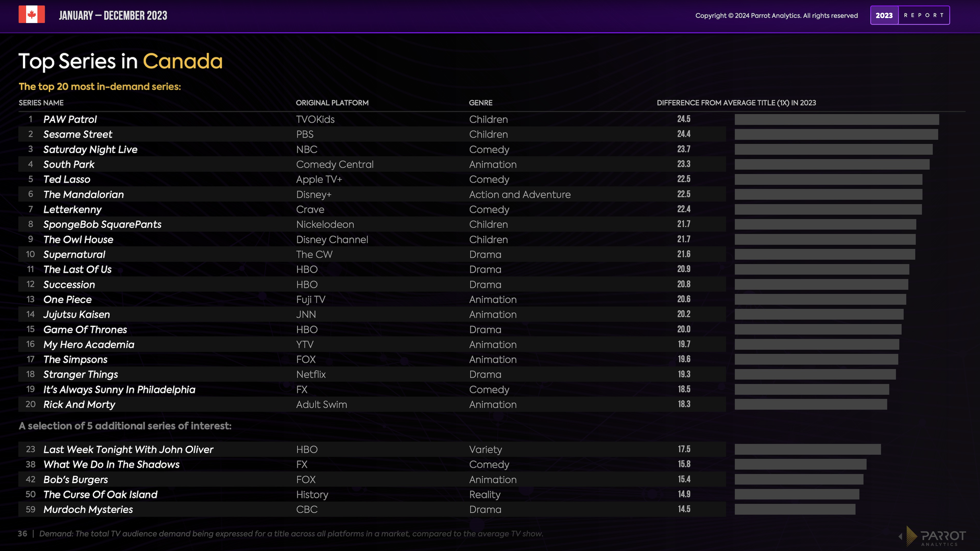Select Saturday Night Live row title

(90, 149)
